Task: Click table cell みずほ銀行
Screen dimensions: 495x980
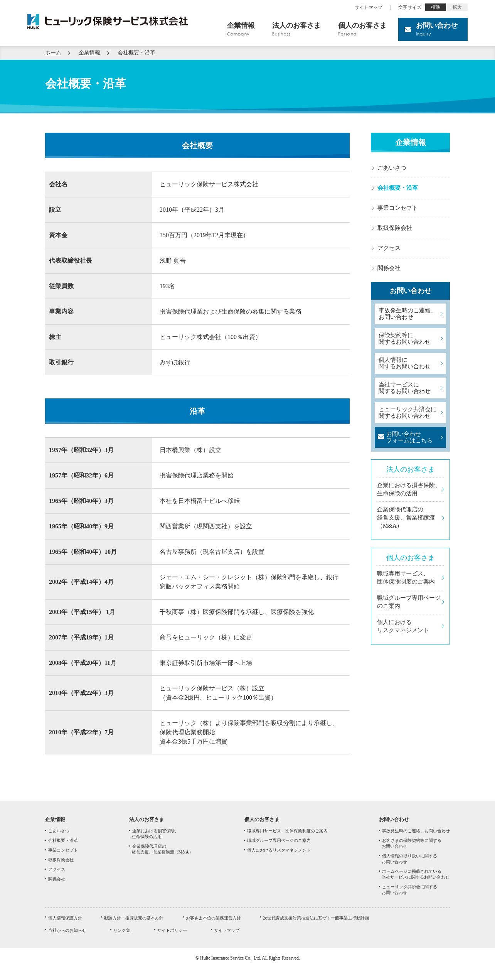Action: click(251, 363)
